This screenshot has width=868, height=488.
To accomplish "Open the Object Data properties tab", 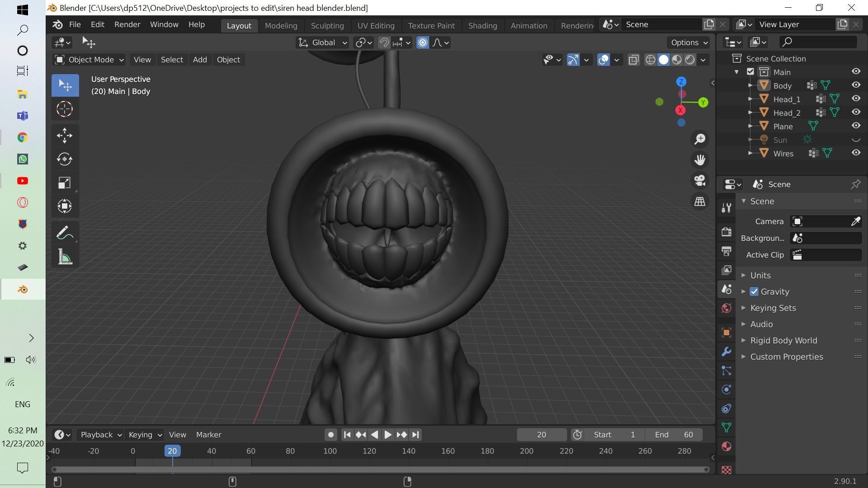I will coord(726,427).
